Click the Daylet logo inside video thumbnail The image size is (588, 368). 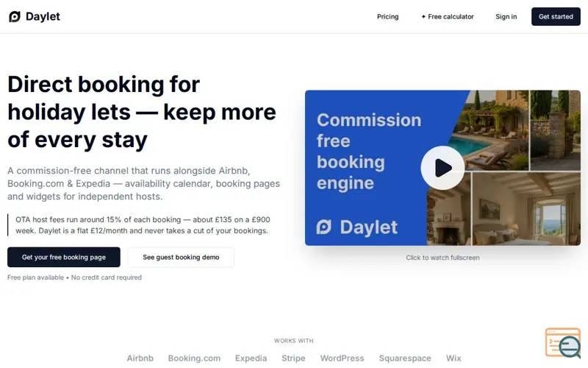(356, 227)
